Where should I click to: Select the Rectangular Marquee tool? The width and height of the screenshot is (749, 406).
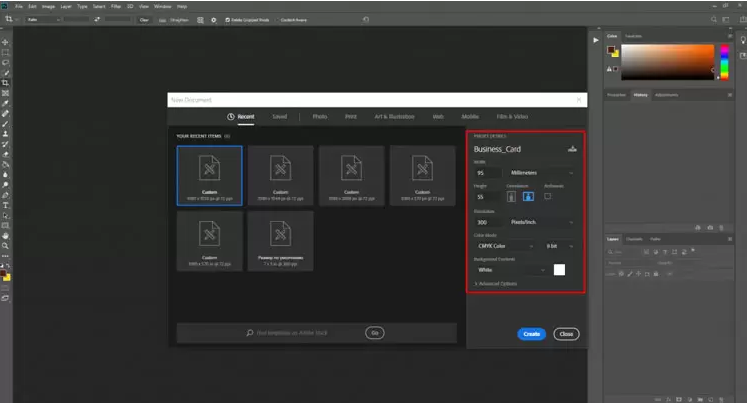click(x=5, y=53)
